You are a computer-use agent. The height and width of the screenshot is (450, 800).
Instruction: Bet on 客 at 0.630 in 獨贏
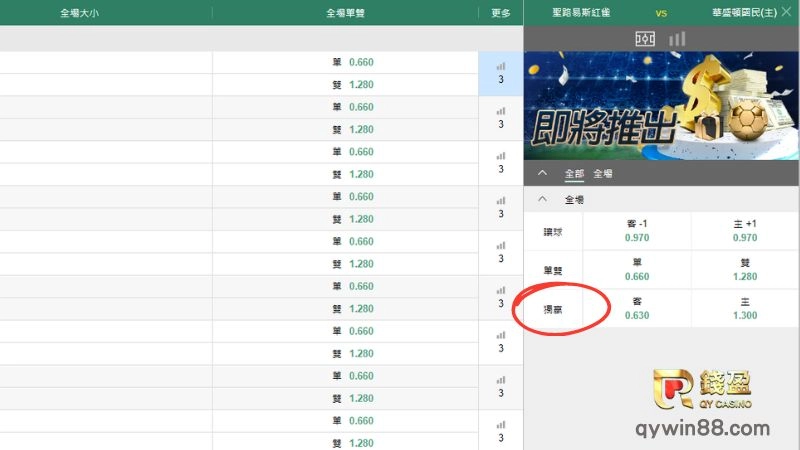click(x=637, y=308)
